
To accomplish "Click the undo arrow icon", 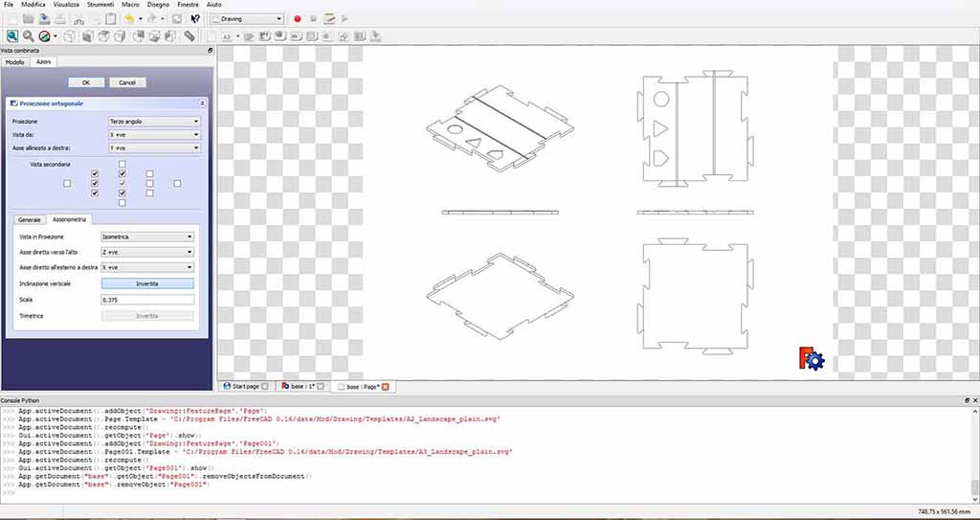I will click(x=129, y=19).
